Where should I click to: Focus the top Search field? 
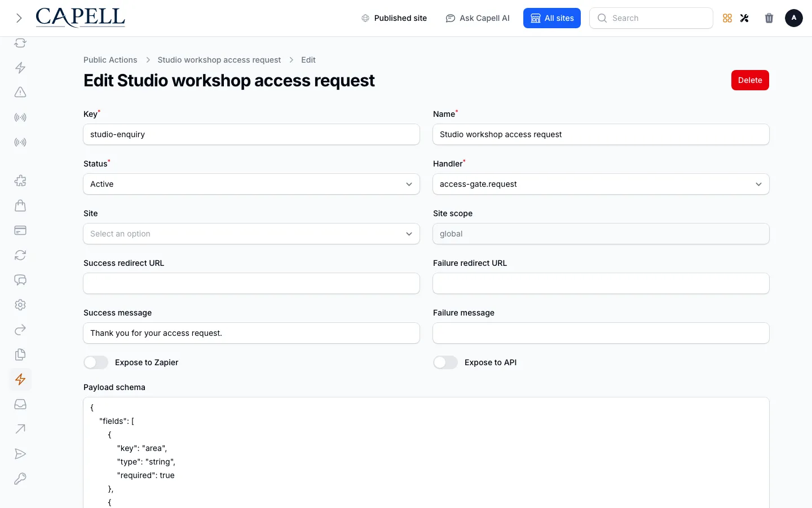[651, 18]
